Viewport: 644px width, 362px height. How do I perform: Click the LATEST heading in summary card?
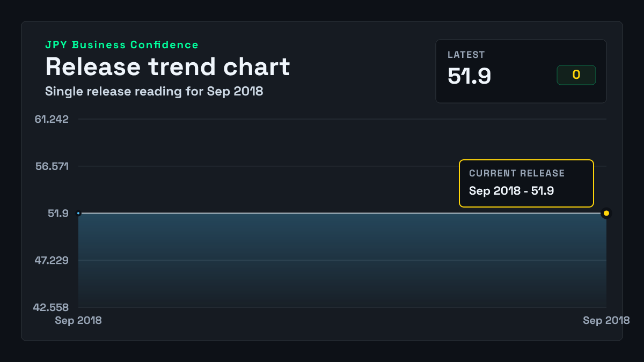click(466, 55)
